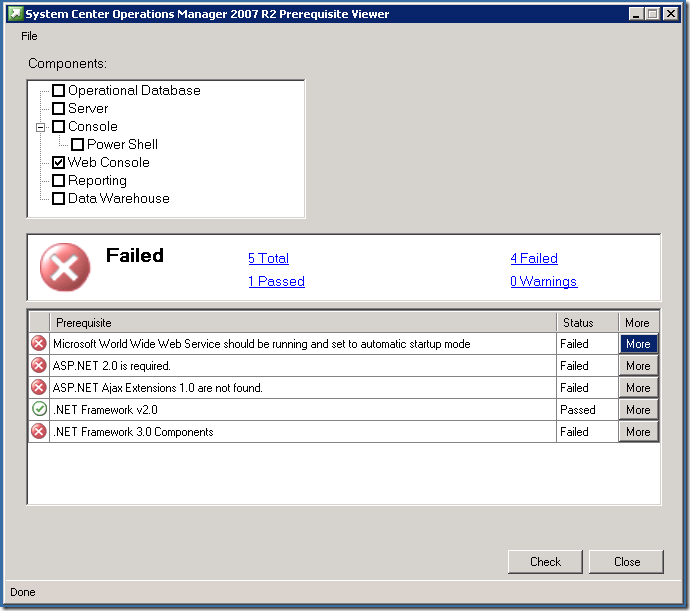
Task: Click the failed icon for World Wide Web Service row
Action: (39, 343)
